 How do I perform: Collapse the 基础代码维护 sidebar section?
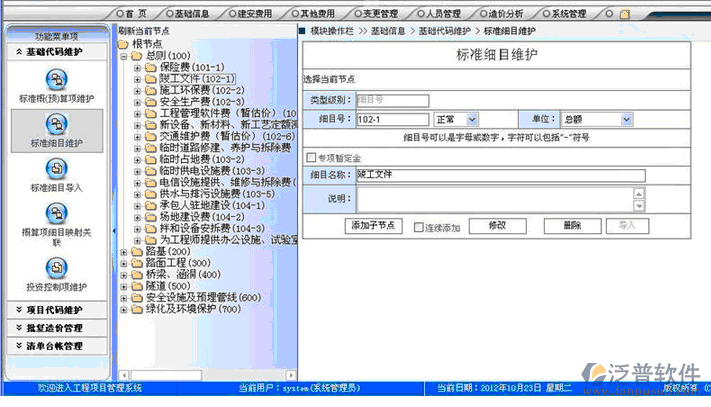(57, 52)
